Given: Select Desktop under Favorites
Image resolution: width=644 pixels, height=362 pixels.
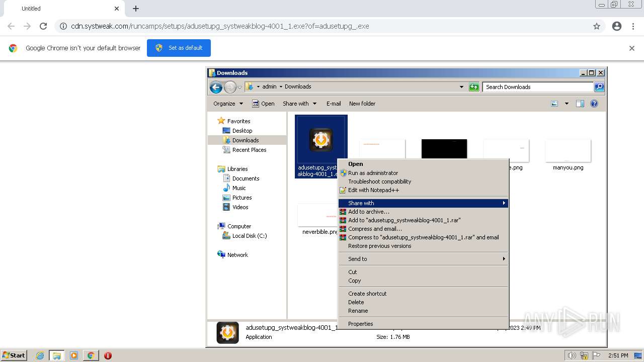Looking at the screenshot, I should point(242,131).
